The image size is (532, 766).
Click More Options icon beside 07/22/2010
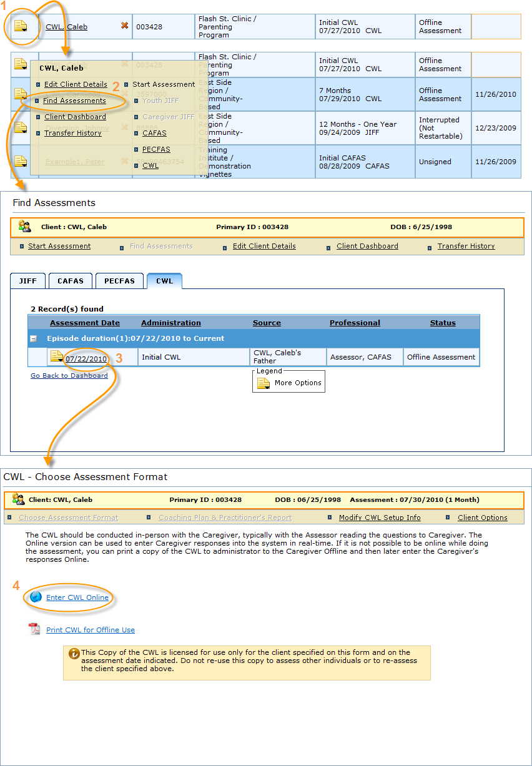pos(57,356)
